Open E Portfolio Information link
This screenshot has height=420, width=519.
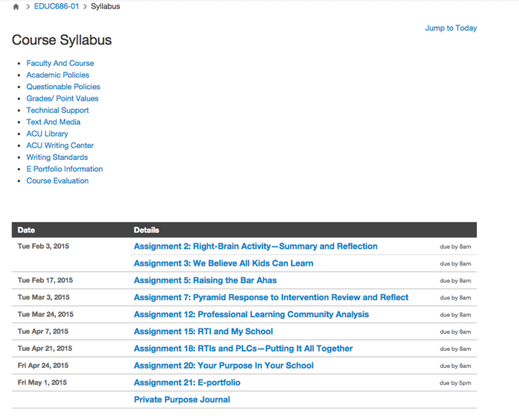tap(64, 169)
